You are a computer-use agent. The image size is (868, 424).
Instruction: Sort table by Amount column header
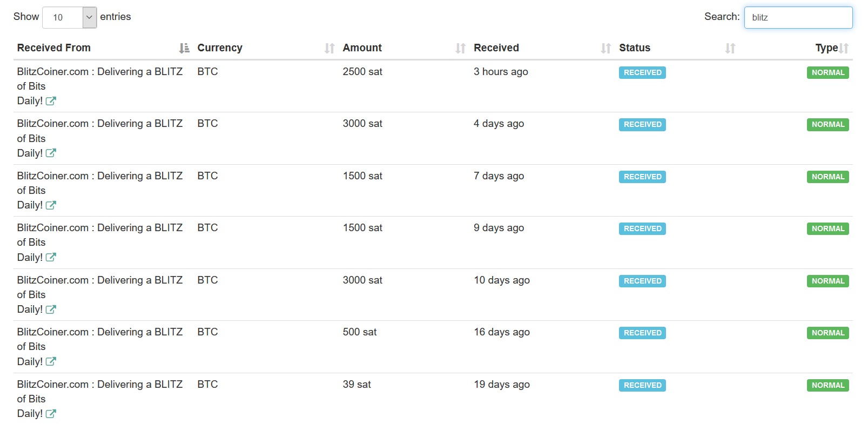[x=362, y=48]
